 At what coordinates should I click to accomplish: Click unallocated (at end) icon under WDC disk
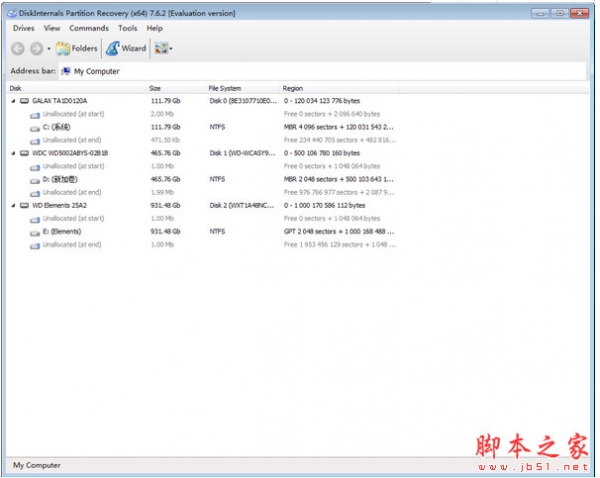click(35, 194)
